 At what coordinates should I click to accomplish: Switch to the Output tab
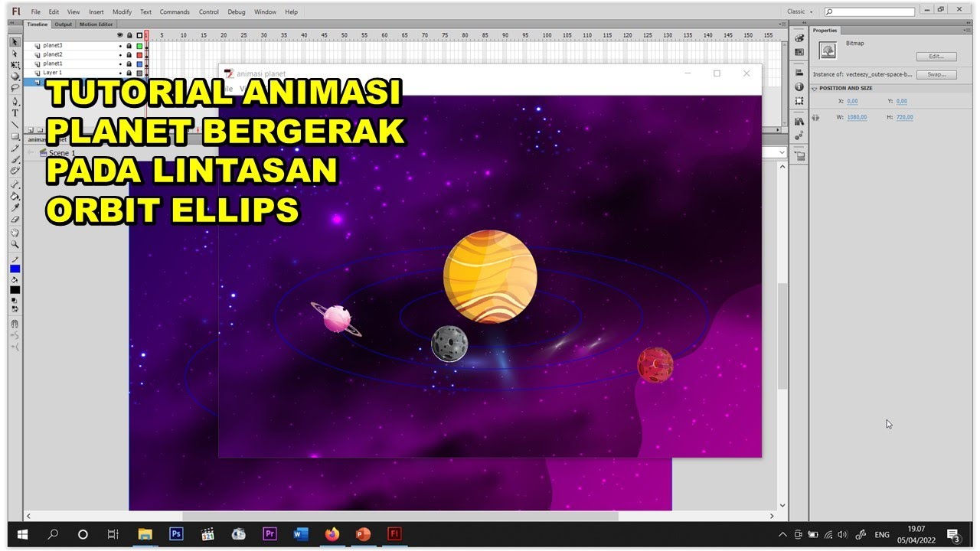tap(64, 24)
